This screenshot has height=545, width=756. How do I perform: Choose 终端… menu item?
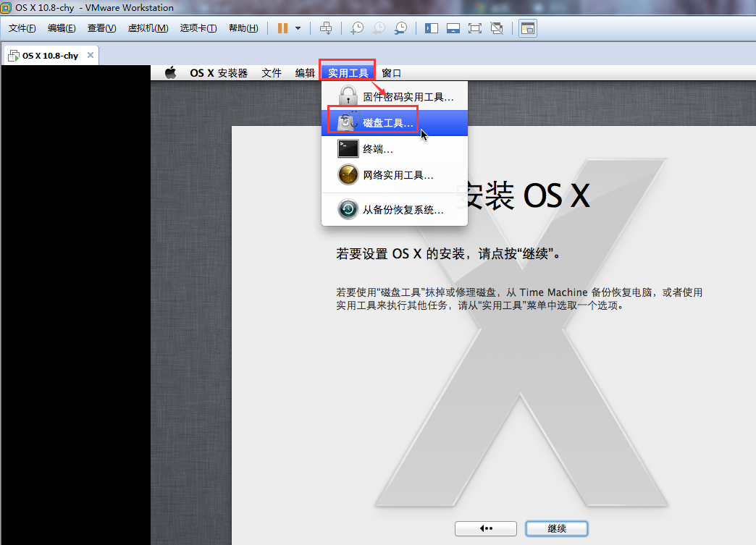coord(395,149)
